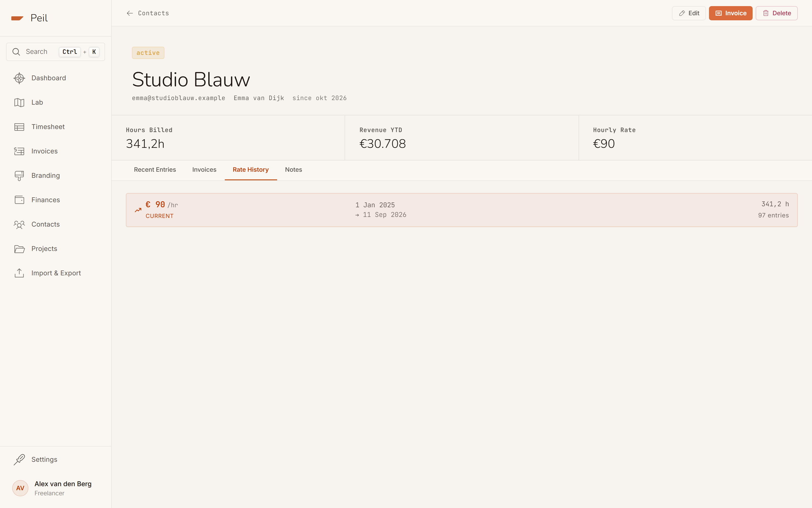
Task: Click the active status badge
Action: 148,53
